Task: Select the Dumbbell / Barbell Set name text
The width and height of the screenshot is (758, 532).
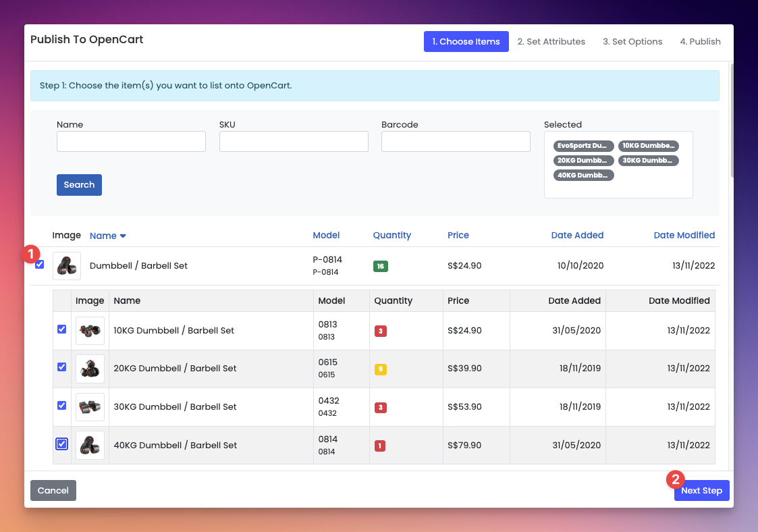Action: click(x=139, y=265)
